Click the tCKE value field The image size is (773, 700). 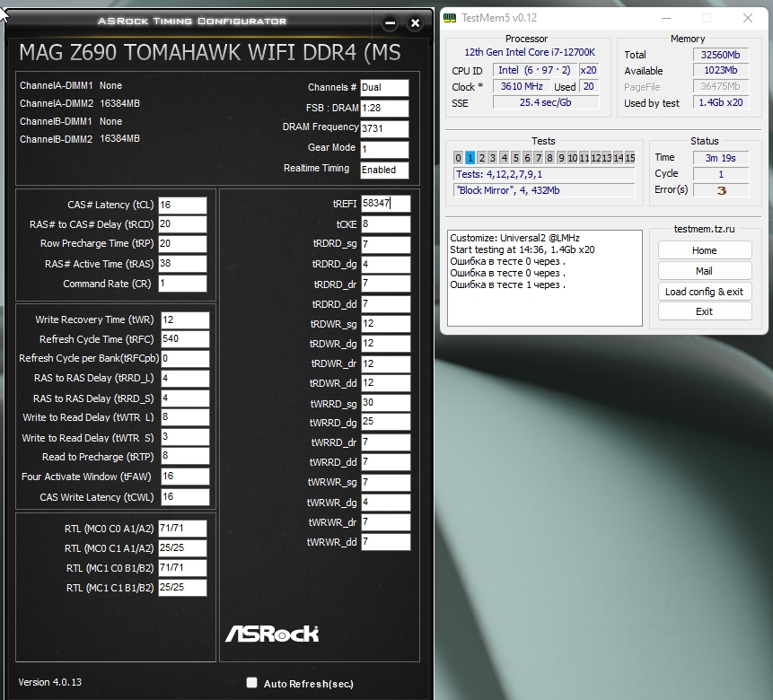click(x=385, y=223)
